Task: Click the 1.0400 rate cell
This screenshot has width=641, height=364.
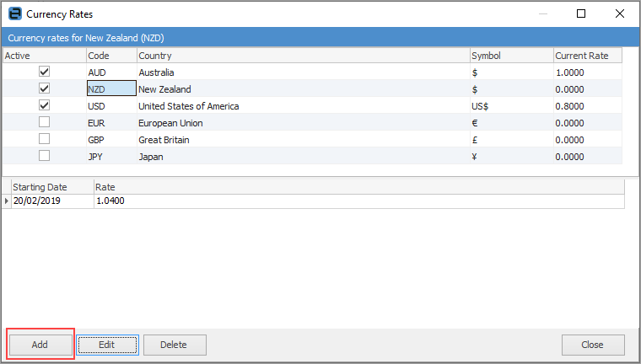Action: pos(358,201)
